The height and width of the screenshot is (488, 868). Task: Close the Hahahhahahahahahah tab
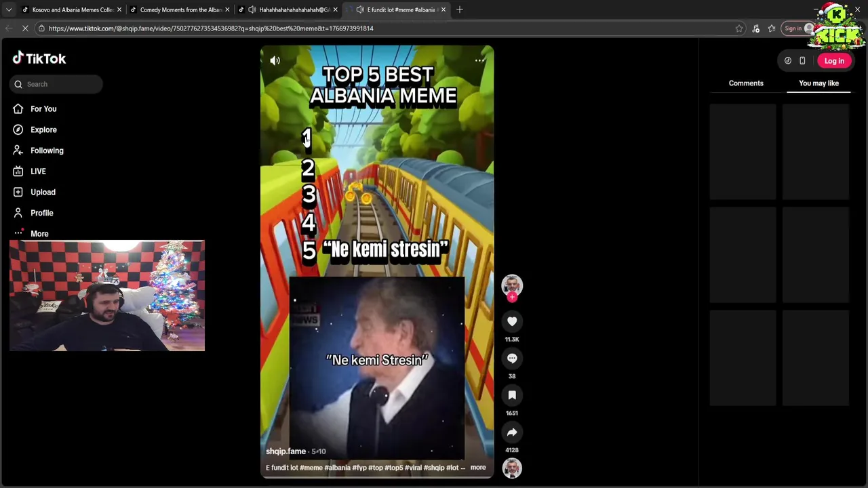coord(335,9)
